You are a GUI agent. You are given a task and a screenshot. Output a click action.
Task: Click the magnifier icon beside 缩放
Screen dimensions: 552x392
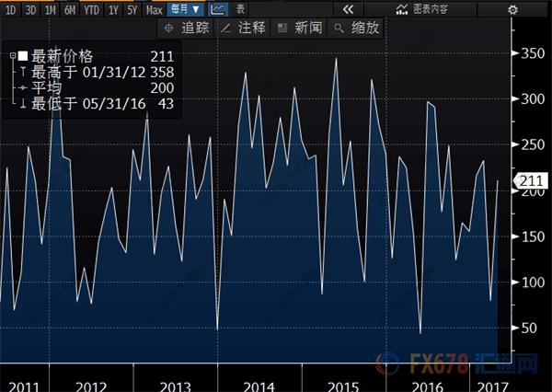coord(339,29)
